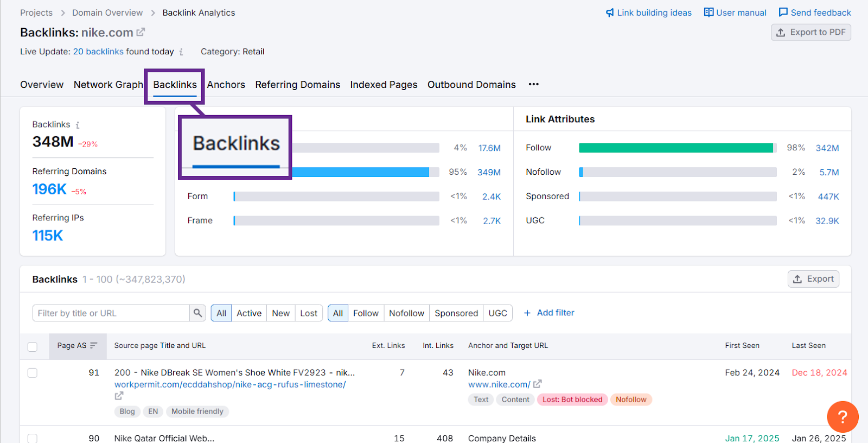Open www.nike.com/ target URL
This screenshot has width=868, height=443.
[x=499, y=384]
